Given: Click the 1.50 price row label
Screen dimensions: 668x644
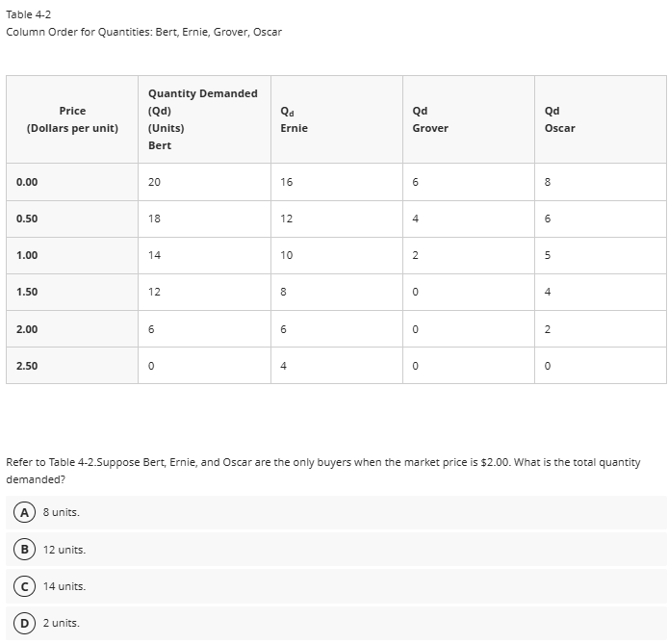Looking at the screenshot, I should [x=27, y=292].
